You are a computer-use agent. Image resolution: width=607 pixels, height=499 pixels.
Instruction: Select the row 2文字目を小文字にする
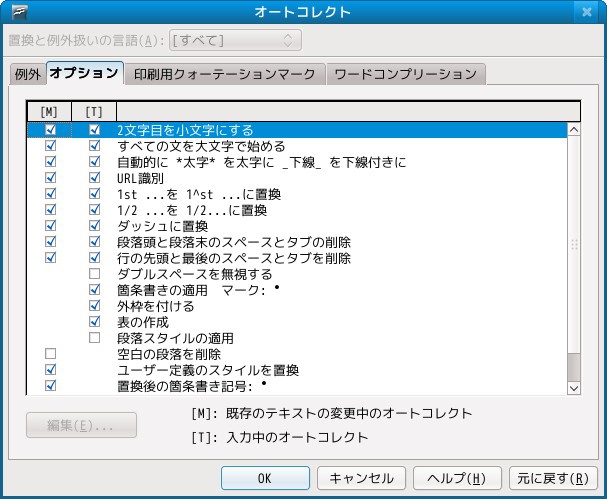[297, 130]
